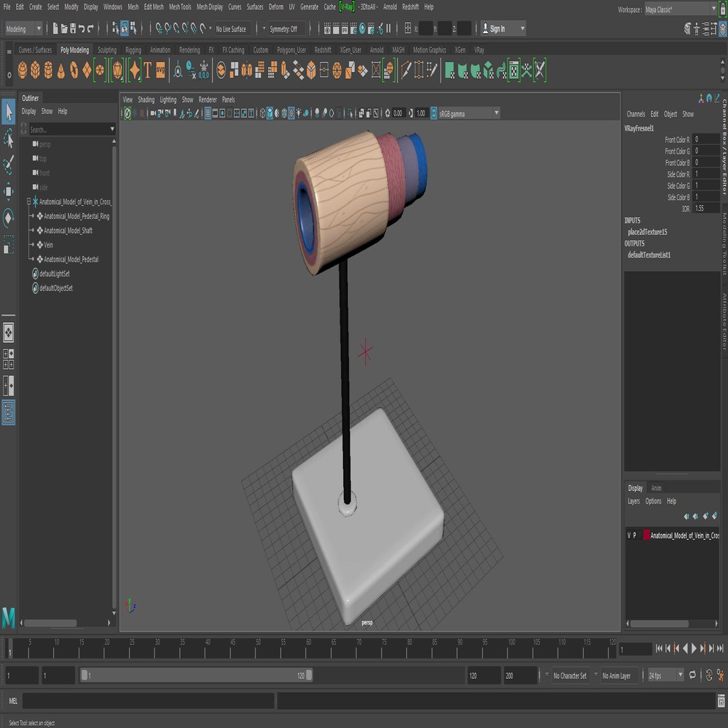
Task: Click defaultTextureList1 output node
Action: 649,254
